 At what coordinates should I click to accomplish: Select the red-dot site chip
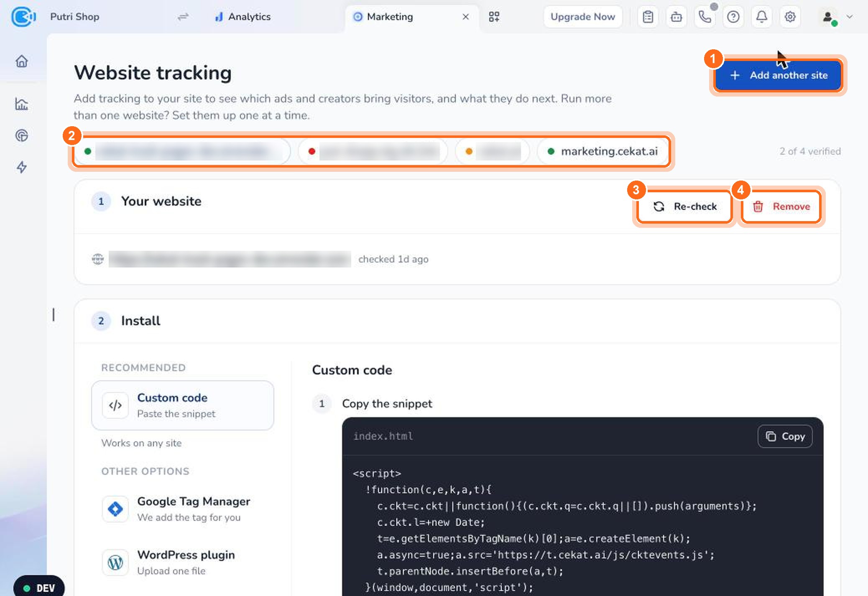[x=373, y=151]
